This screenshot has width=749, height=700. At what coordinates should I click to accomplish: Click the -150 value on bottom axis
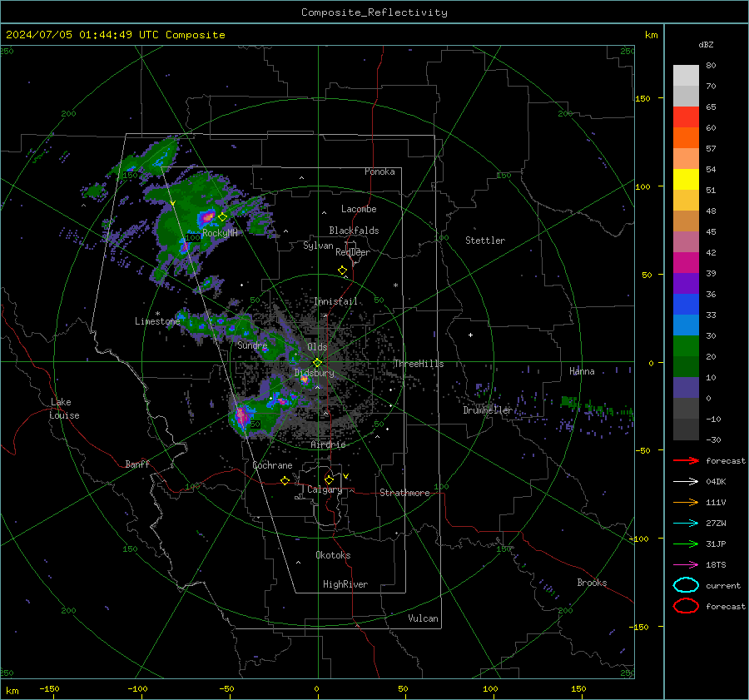point(49,688)
